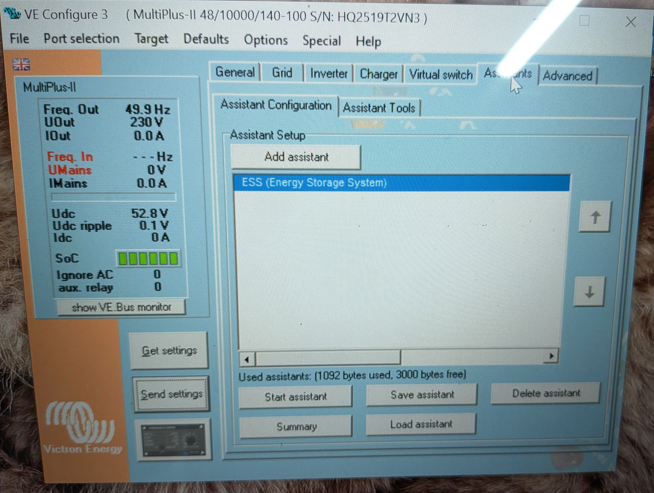654x493 pixels.
Task: Select the Assistants tab
Action: tap(508, 74)
